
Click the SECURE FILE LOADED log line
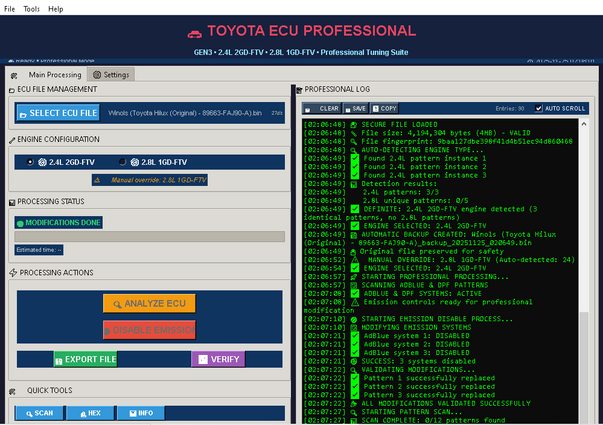point(370,124)
